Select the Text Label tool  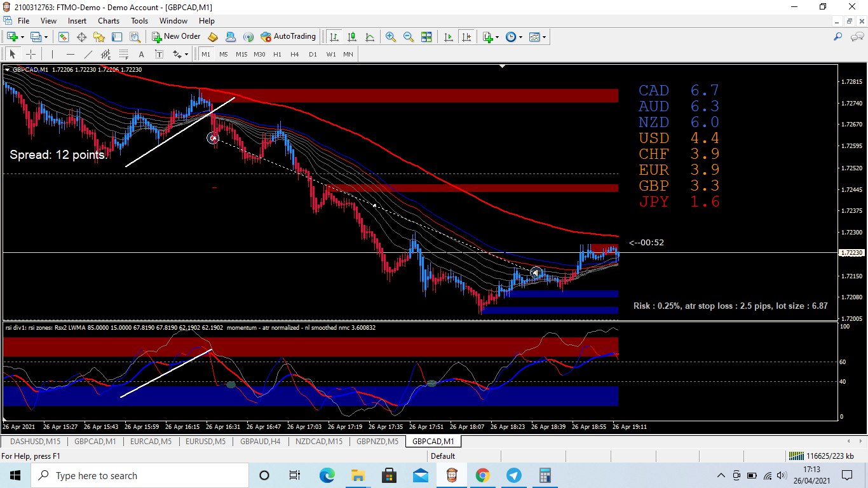[x=159, y=55]
